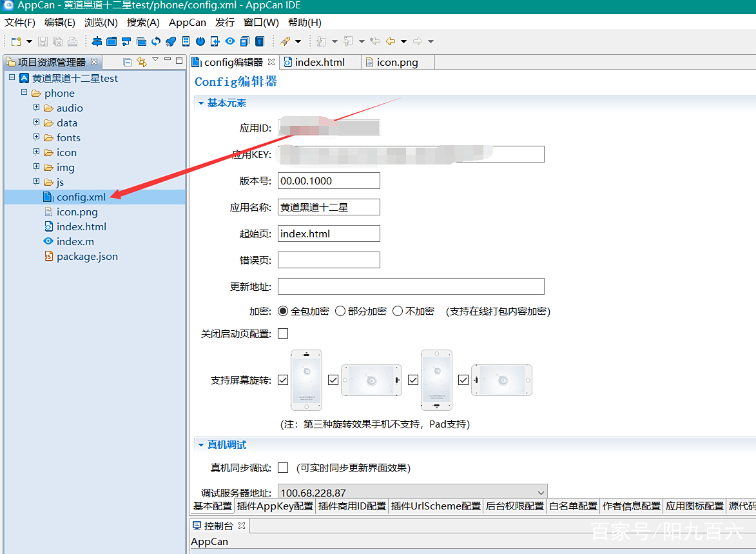Click the blue phone-with-arrow toolbar icon
The height and width of the screenshot is (554, 756).
point(215,41)
